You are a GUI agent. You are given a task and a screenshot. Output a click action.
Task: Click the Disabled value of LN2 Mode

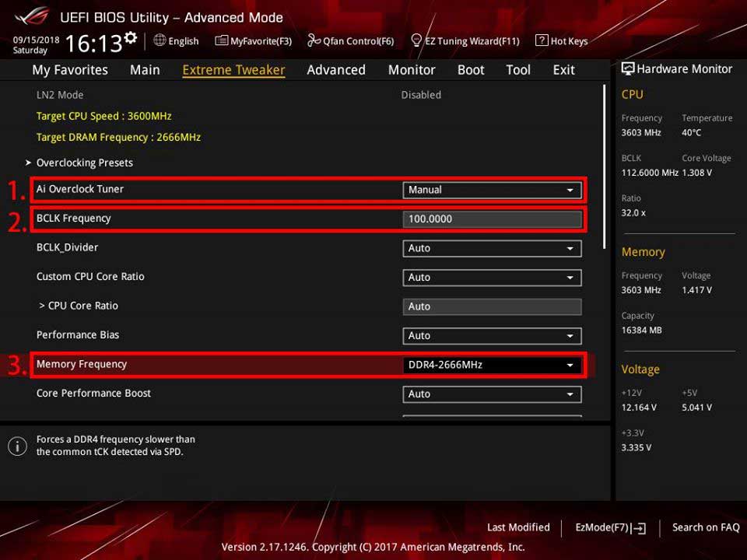(421, 95)
